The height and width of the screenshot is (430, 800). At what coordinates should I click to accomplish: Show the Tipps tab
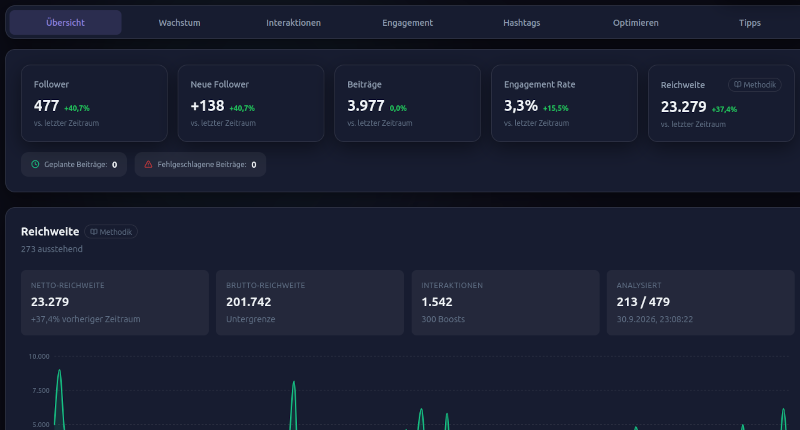click(749, 22)
